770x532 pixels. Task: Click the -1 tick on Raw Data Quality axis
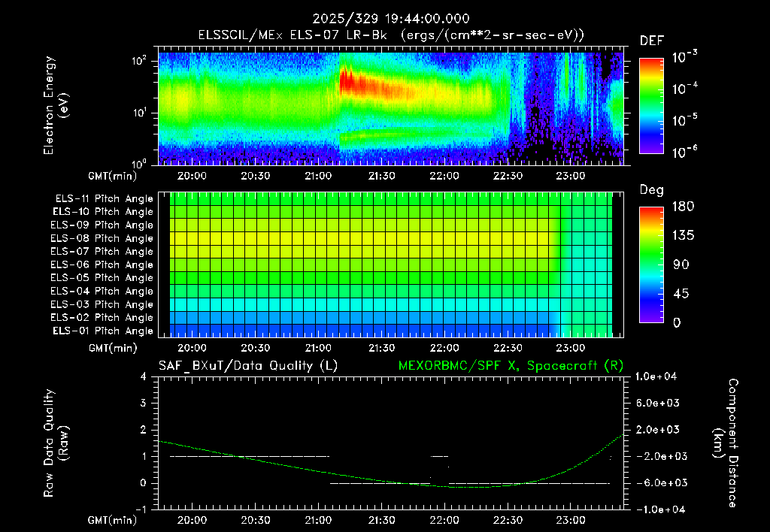pyautogui.click(x=141, y=509)
